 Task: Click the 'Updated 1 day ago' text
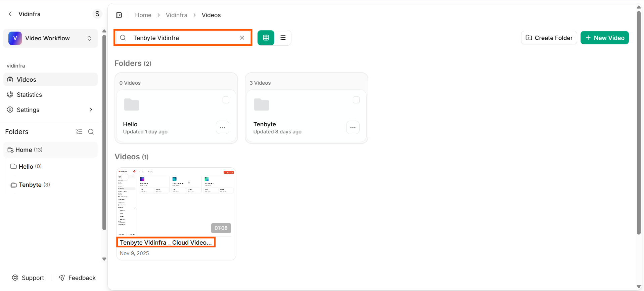click(145, 132)
